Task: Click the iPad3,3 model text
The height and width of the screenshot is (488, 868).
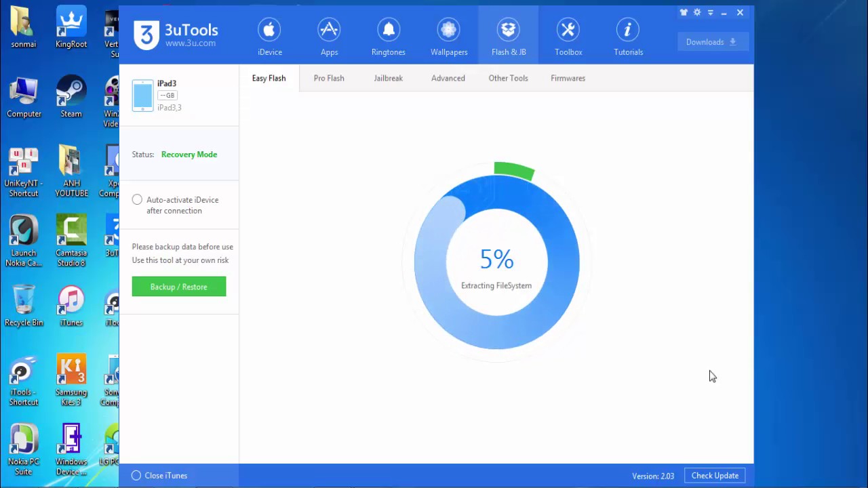Action: point(170,108)
